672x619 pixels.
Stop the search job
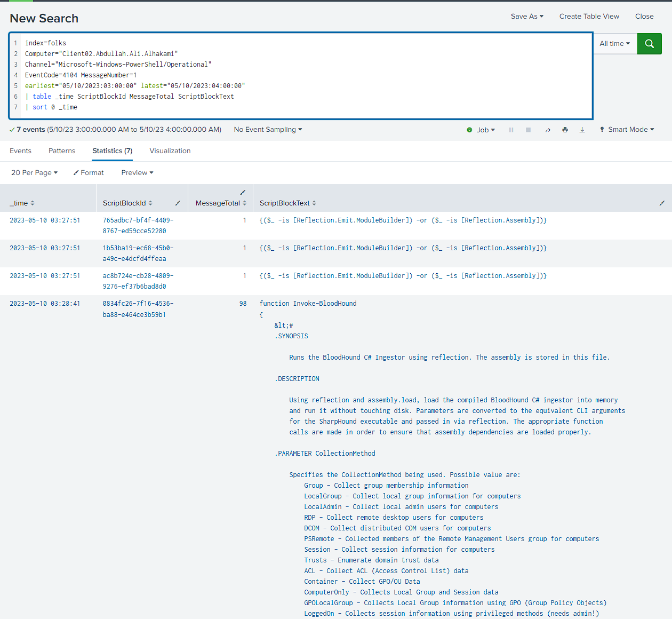point(528,130)
